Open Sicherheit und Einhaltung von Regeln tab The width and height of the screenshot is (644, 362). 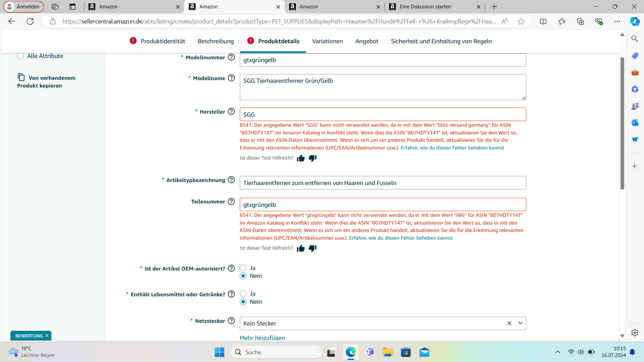tap(441, 41)
